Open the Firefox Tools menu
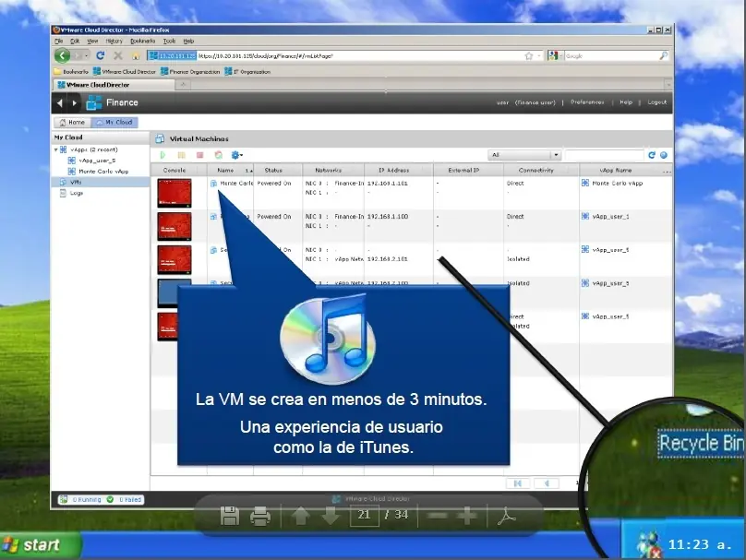 click(x=169, y=42)
